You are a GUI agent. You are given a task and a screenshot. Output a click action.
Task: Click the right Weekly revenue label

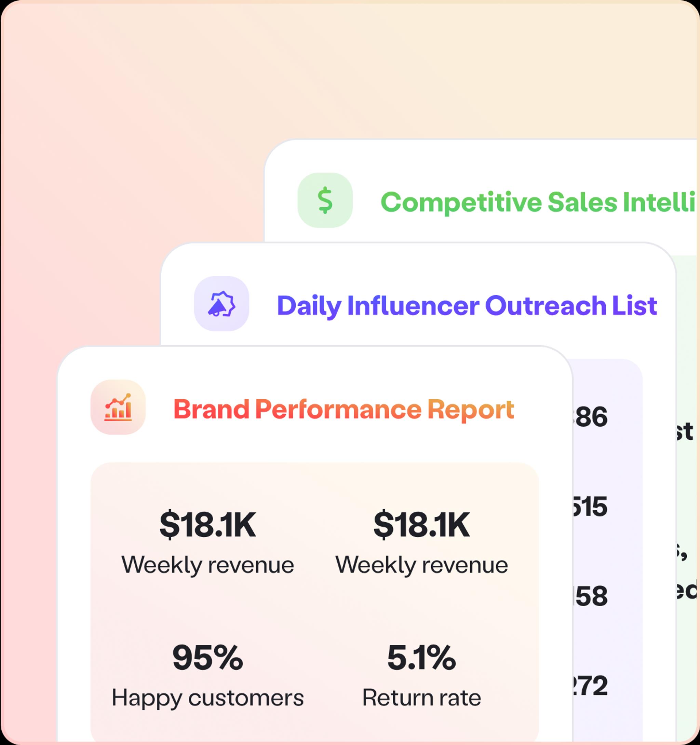tap(421, 564)
